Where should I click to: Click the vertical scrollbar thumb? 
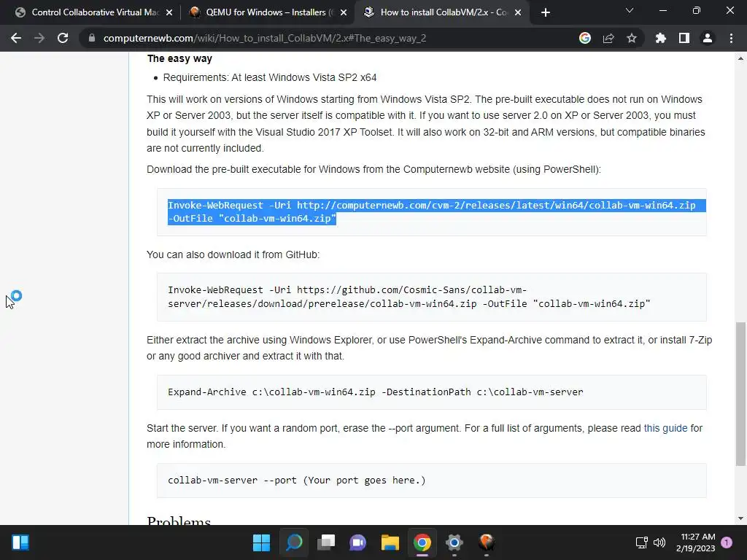tap(740, 394)
